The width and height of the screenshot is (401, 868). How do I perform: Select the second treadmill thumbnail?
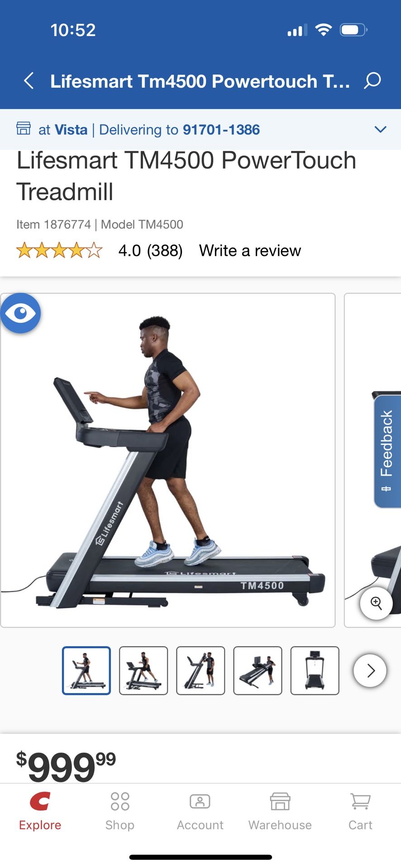(143, 670)
